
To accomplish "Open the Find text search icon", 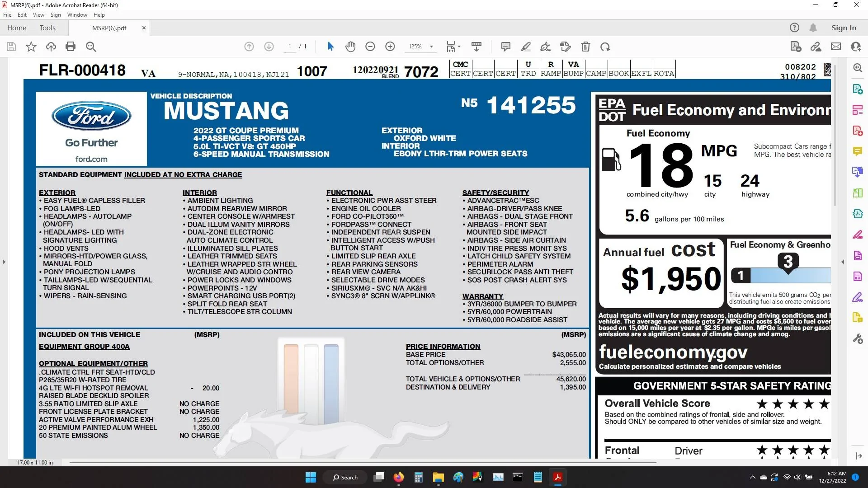I will 91,47.
